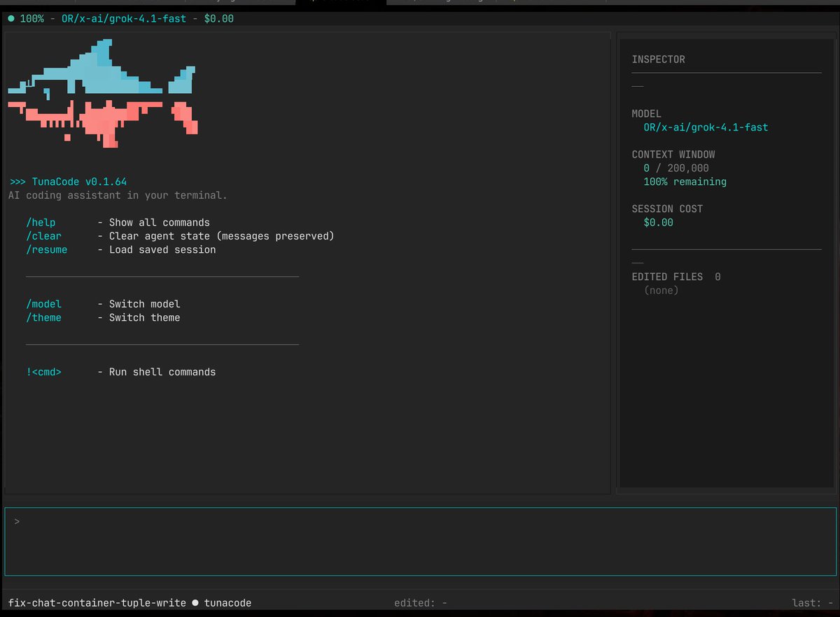Click the $0.00 session cost value in inspector
840x617 pixels.
pyautogui.click(x=658, y=223)
